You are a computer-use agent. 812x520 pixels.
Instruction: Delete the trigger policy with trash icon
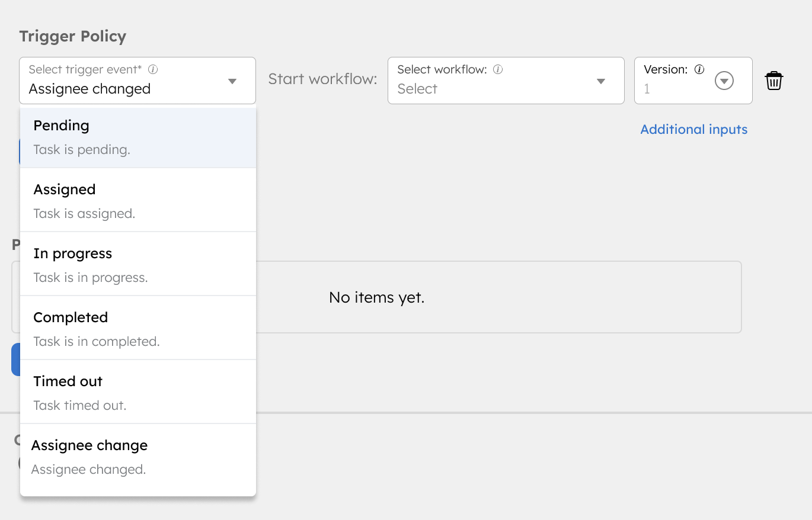click(x=774, y=81)
